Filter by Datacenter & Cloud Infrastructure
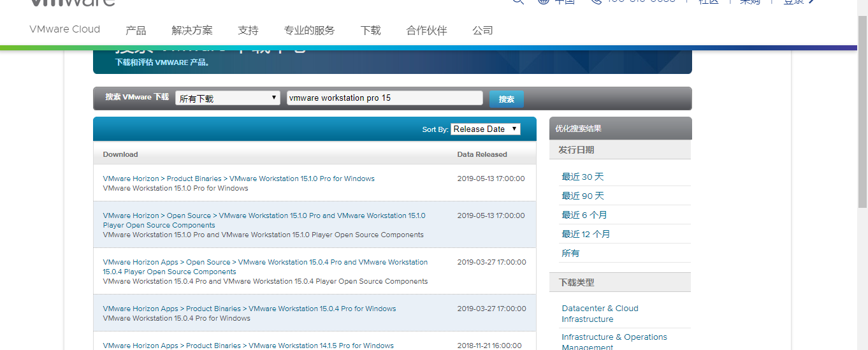Image resolution: width=868 pixels, height=350 pixels. 600,314
